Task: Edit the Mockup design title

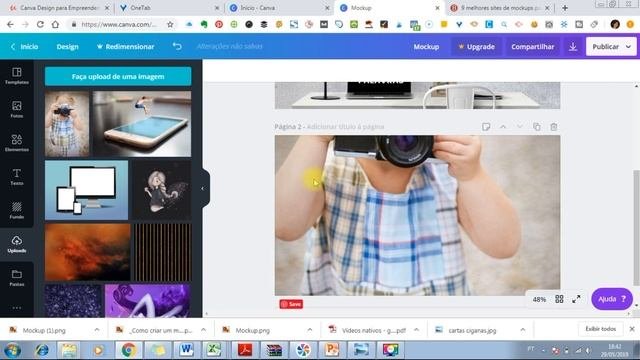Action: point(426,47)
